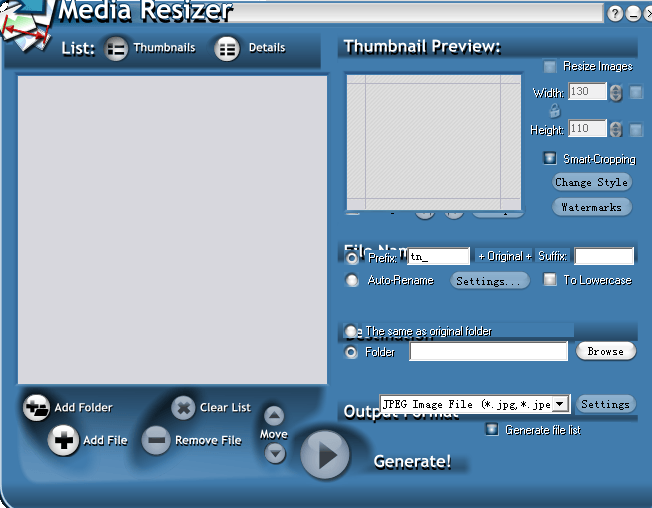Select the same as original folder option
The image size is (652, 508).
pyautogui.click(x=351, y=331)
